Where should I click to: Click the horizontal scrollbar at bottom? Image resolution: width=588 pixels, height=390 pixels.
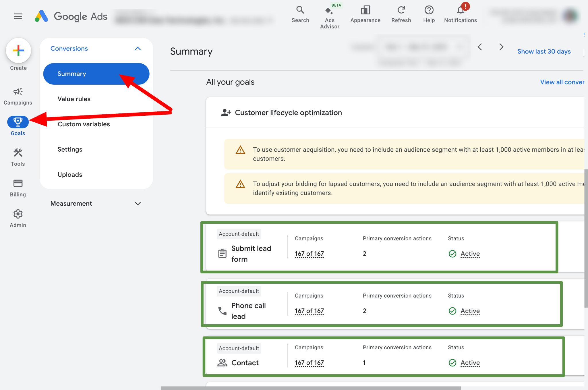(x=311, y=388)
